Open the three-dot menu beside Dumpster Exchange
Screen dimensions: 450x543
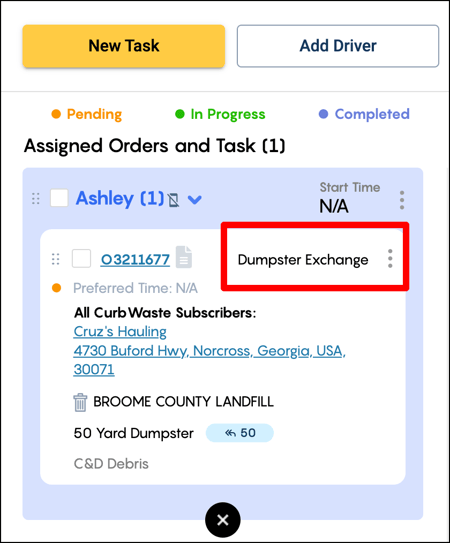point(390,258)
